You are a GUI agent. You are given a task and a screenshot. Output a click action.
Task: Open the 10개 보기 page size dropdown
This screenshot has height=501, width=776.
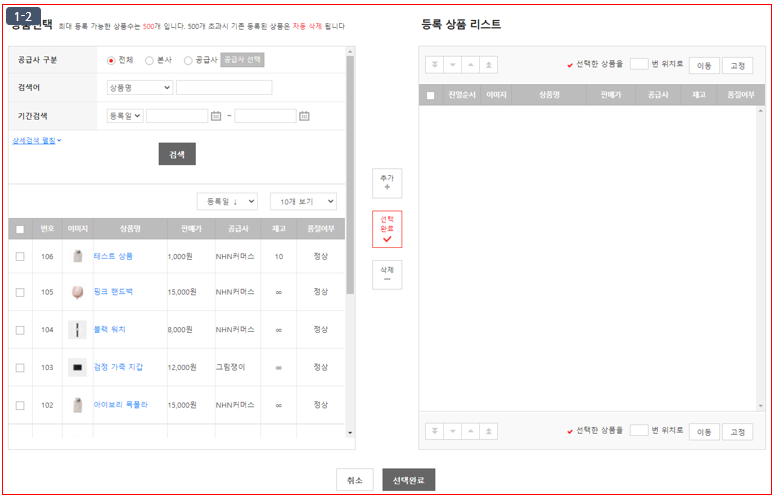[x=303, y=201]
